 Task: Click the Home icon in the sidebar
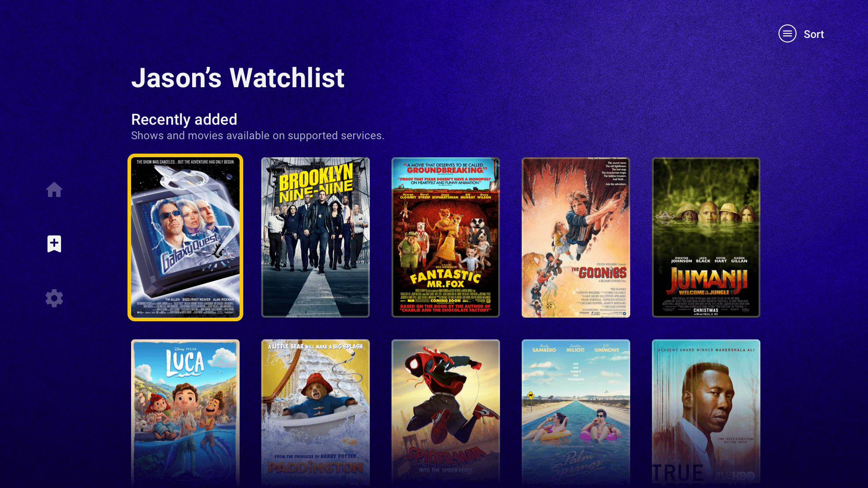point(54,189)
